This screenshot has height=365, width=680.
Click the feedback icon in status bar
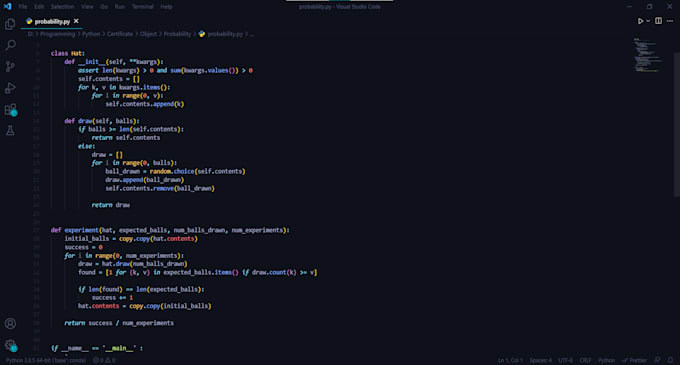[658, 360]
